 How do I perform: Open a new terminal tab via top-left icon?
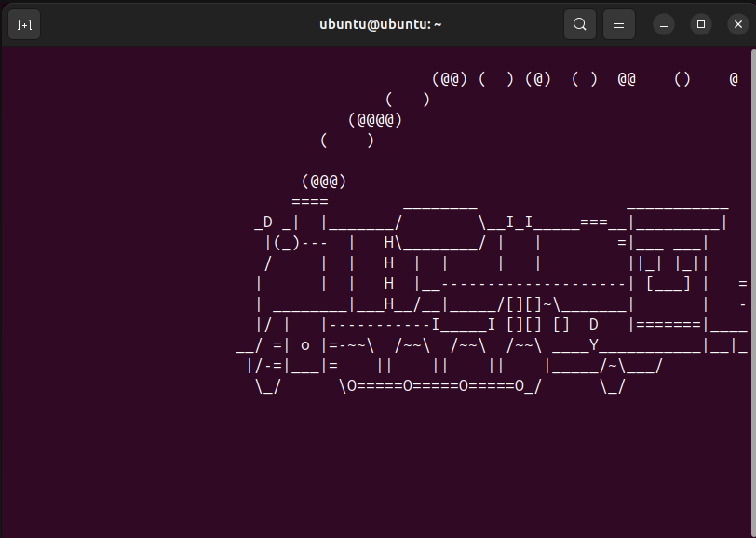coord(24,24)
